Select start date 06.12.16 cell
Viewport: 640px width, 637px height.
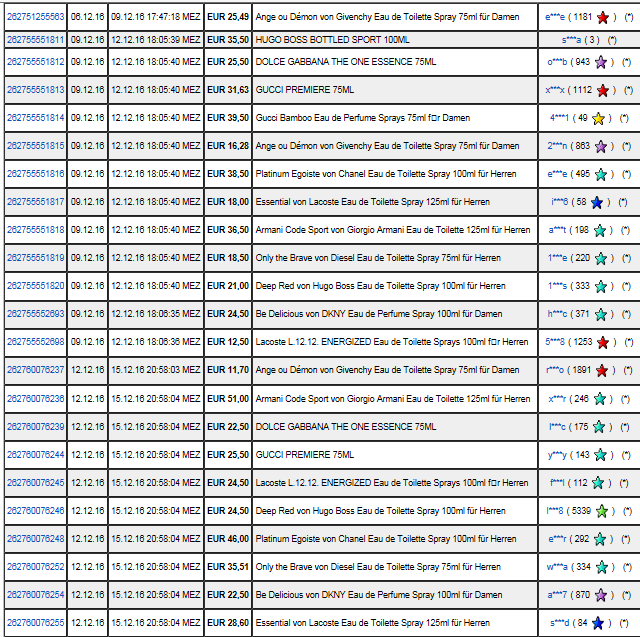pos(87,17)
